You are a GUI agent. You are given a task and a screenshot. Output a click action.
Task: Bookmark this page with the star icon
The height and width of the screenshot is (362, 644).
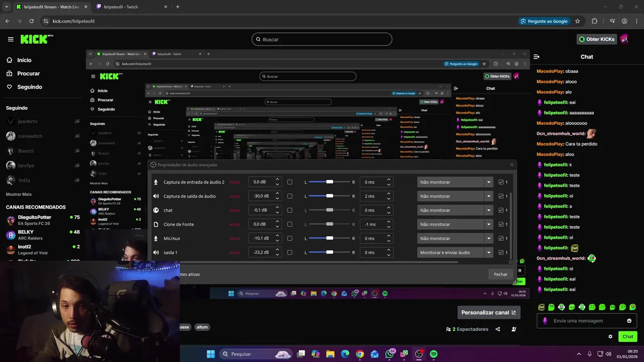click(x=578, y=21)
